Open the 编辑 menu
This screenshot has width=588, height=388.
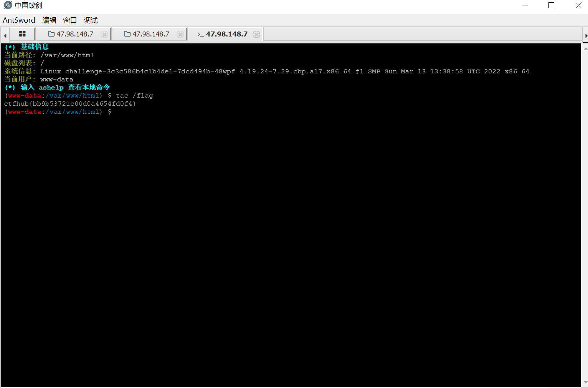(x=49, y=20)
